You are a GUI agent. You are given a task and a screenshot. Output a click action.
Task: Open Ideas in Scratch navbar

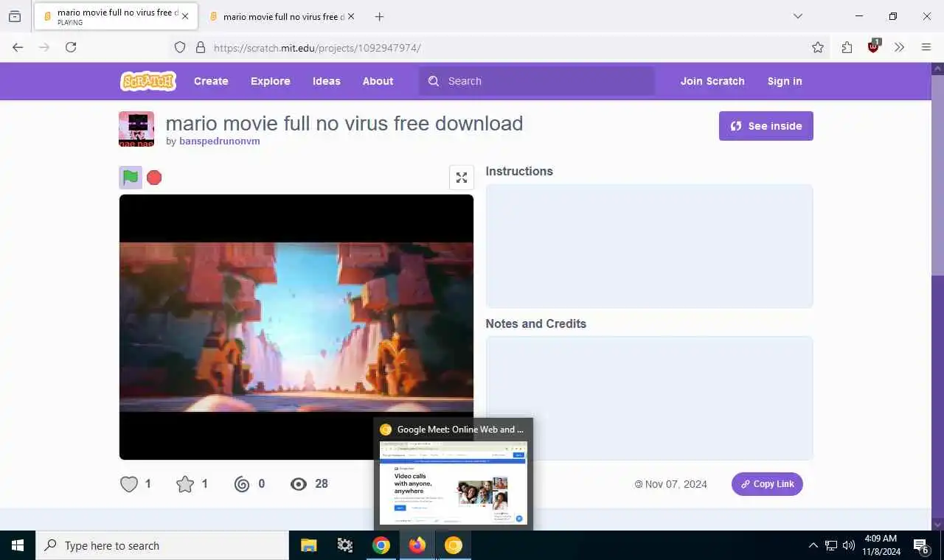point(327,81)
